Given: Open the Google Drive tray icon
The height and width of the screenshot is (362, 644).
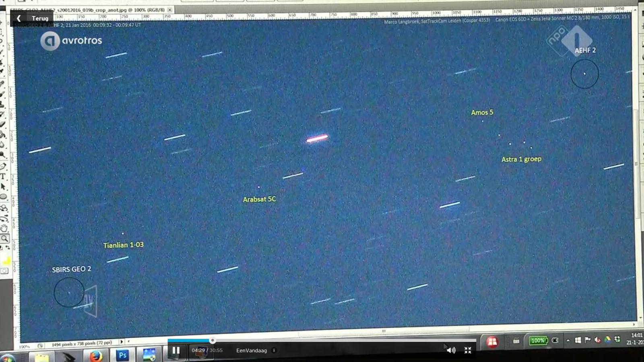Looking at the screenshot, I should 607,339.
